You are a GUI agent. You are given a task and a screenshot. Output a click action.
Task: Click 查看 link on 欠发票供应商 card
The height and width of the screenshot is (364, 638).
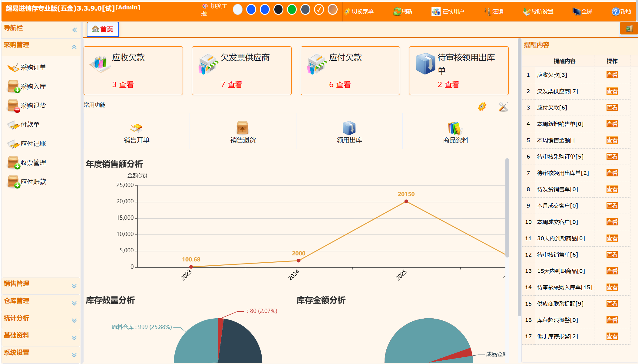[x=235, y=85]
